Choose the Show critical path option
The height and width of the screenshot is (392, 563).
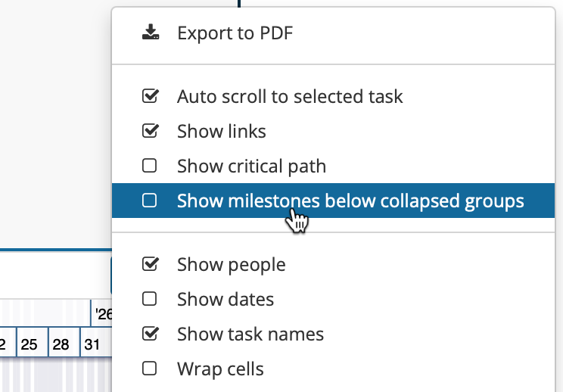click(x=251, y=166)
